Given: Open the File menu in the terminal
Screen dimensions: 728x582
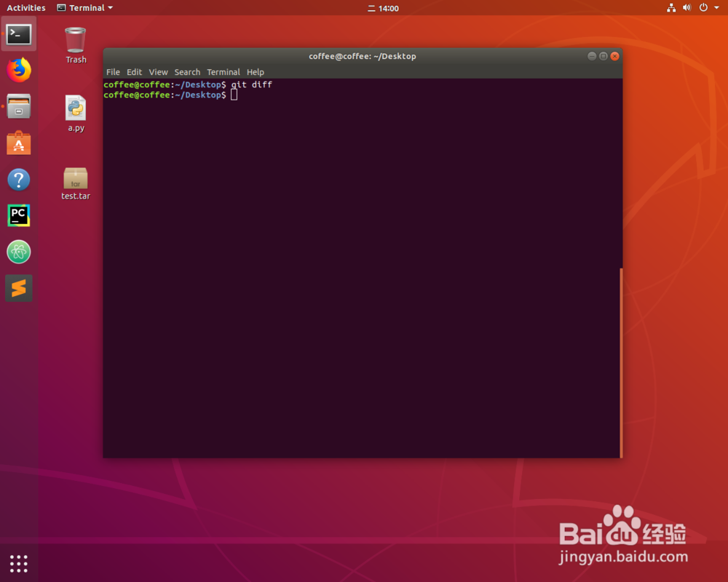Looking at the screenshot, I should click(113, 72).
